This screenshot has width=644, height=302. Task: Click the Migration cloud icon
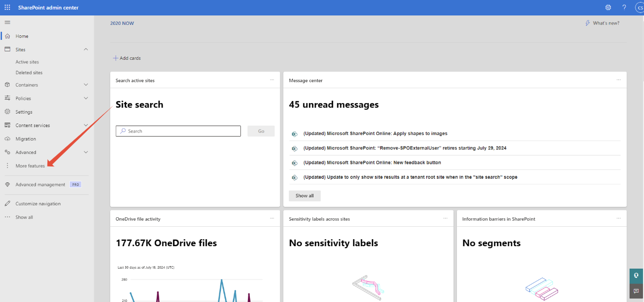click(x=7, y=139)
